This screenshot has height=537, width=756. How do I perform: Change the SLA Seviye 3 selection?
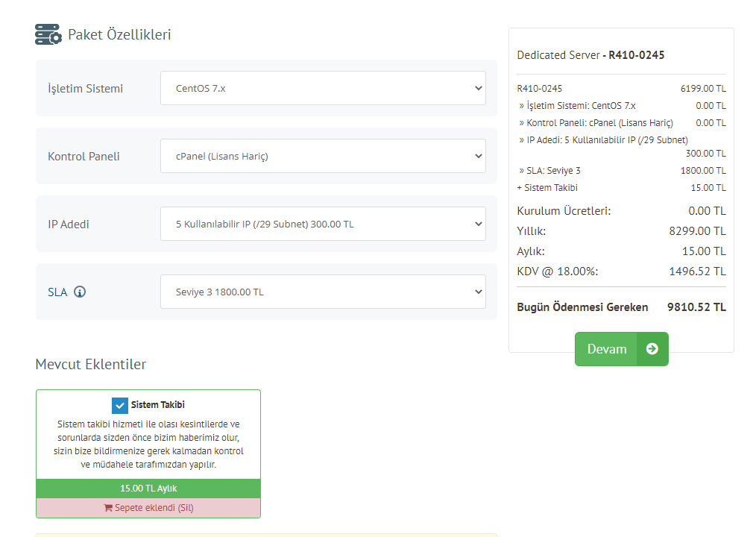(323, 292)
